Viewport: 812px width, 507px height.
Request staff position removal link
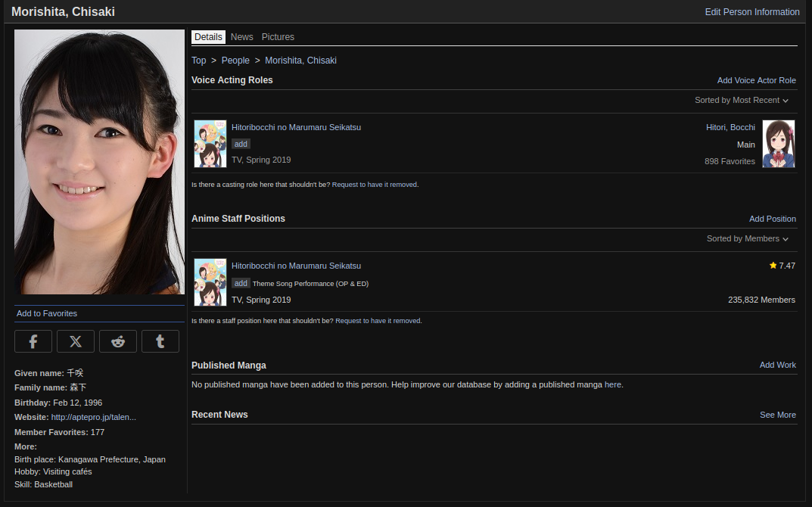[x=378, y=321]
